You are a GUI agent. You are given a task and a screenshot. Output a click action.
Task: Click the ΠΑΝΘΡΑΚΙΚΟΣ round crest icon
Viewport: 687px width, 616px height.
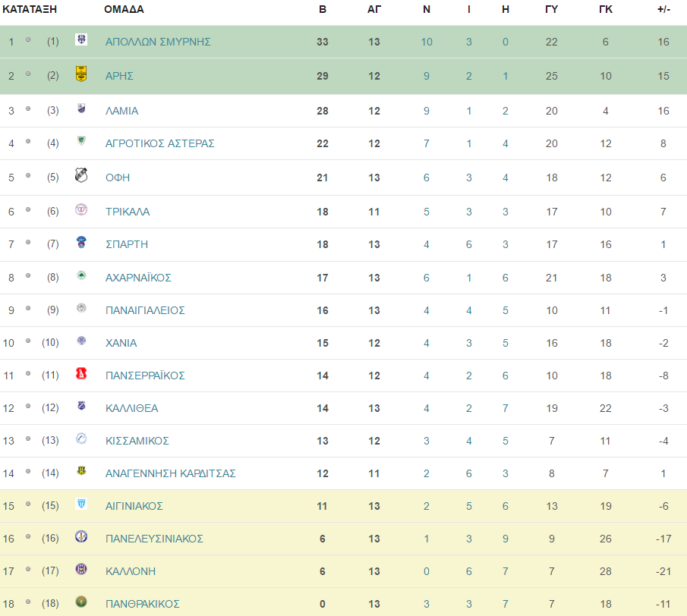click(x=81, y=602)
